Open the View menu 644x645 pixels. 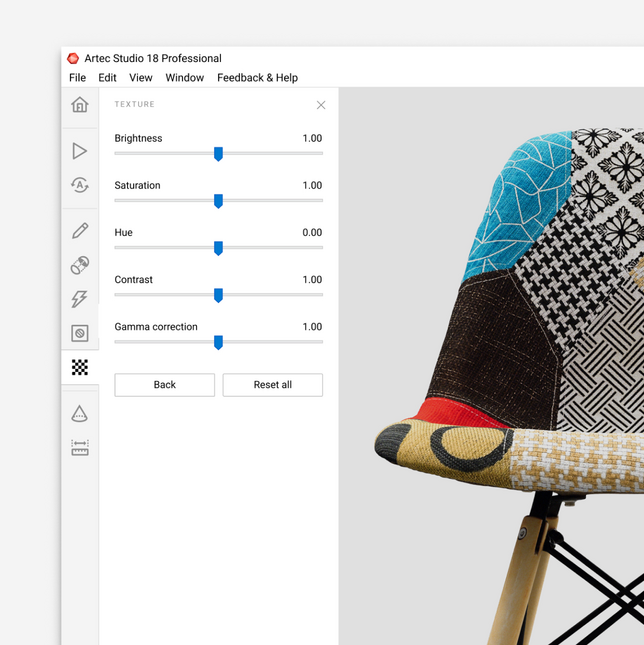pos(141,78)
